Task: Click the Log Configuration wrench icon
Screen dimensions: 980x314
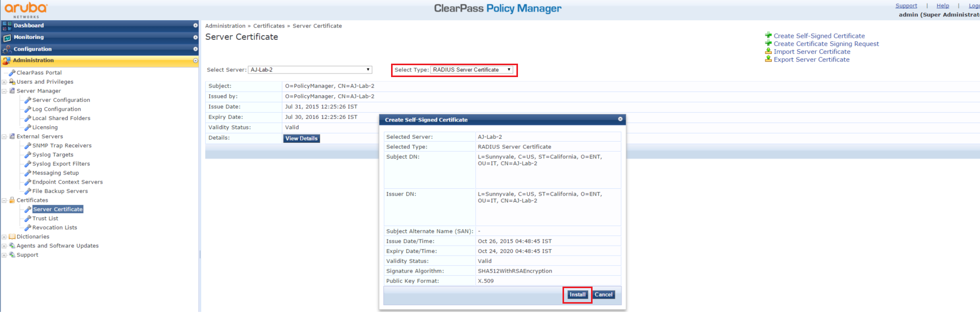Action: pyautogui.click(x=28, y=109)
